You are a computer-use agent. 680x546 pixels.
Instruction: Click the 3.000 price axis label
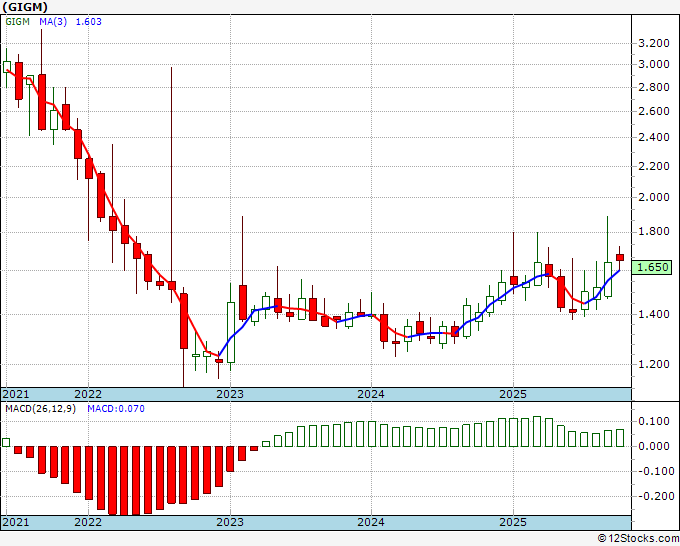point(654,65)
